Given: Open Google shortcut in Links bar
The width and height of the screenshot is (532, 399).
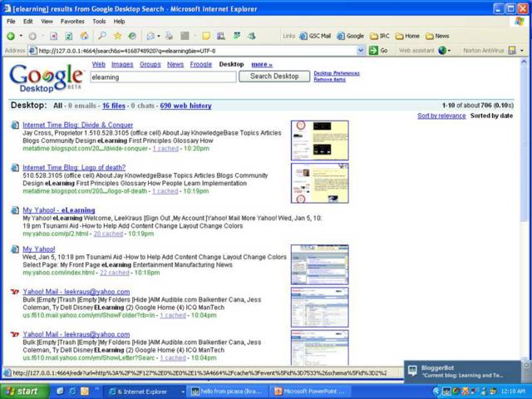Looking at the screenshot, I should coord(350,36).
